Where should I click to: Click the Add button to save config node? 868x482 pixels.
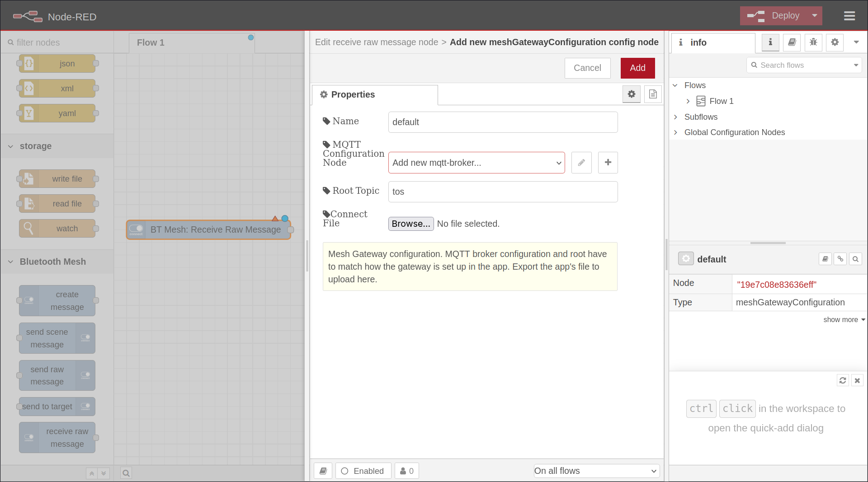637,68
